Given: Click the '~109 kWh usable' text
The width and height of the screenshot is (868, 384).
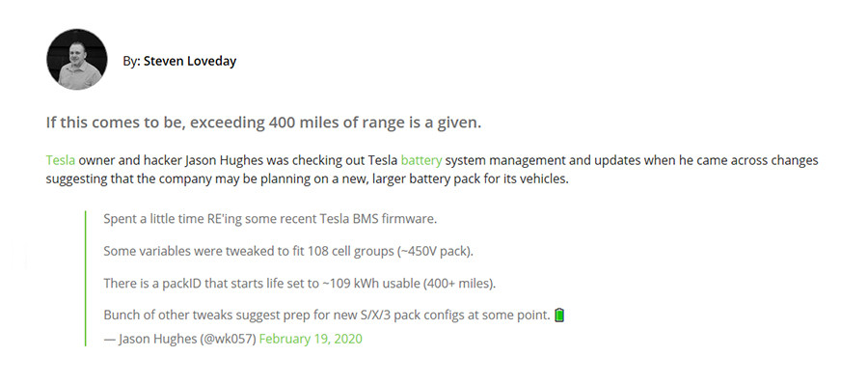Looking at the screenshot, I should (x=371, y=284).
